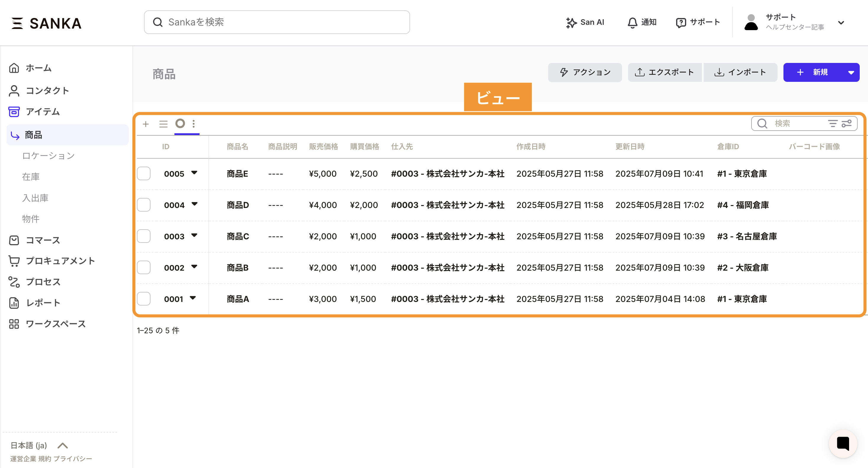Click the plus icon to add view
Screen dimensions: 868x468
(x=145, y=124)
